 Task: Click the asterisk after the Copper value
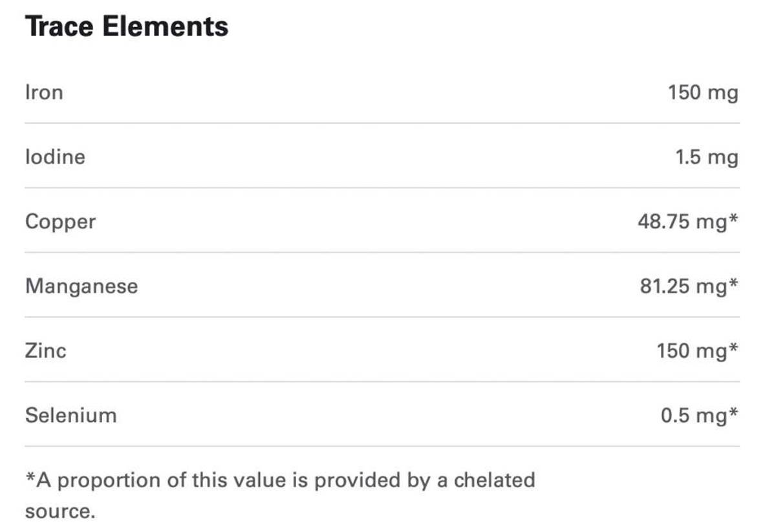pyautogui.click(x=733, y=219)
